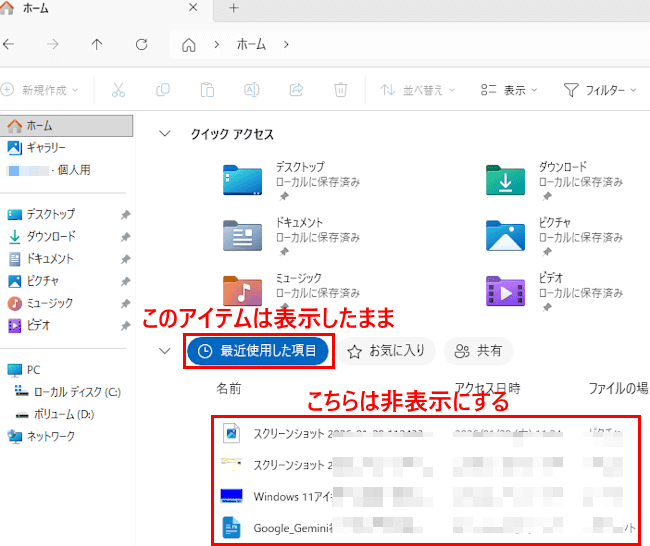Collapse the recent items section chevron
This screenshot has width=650, height=546.
tap(165, 351)
